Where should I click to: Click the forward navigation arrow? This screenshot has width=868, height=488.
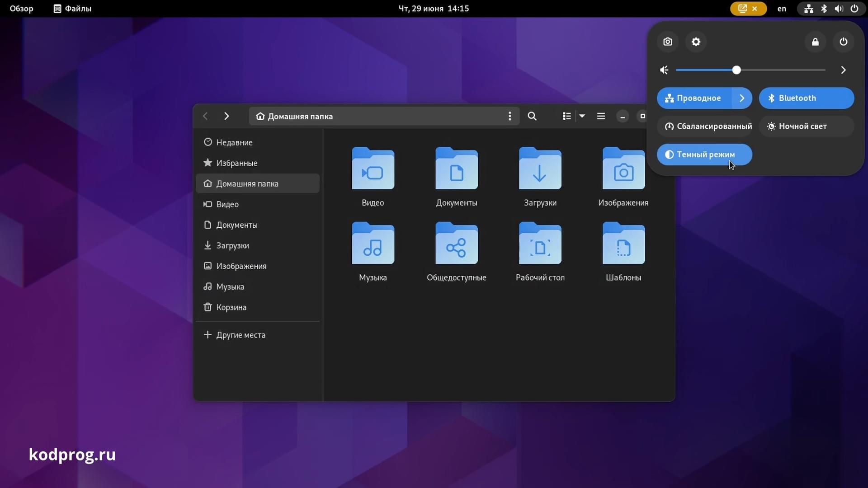pyautogui.click(x=226, y=116)
